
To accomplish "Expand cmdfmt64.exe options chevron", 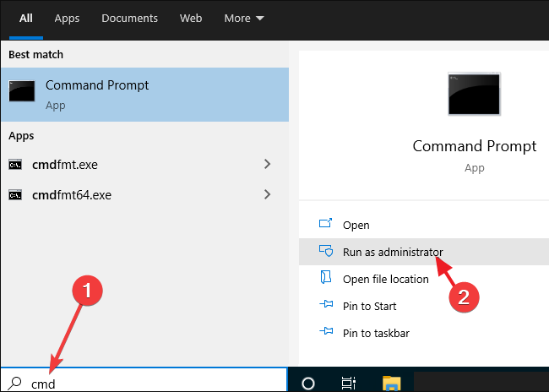I will [267, 194].
